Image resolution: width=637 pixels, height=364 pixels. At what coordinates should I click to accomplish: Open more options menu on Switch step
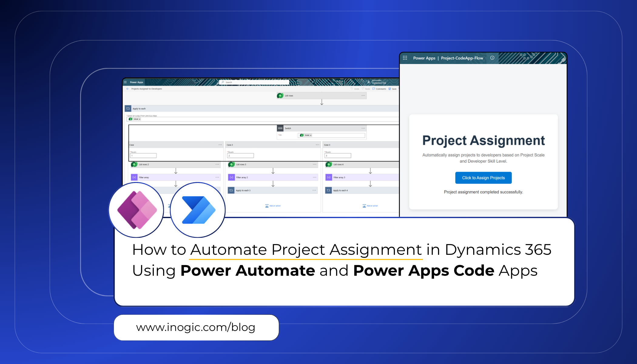click(x=363, y=128)
